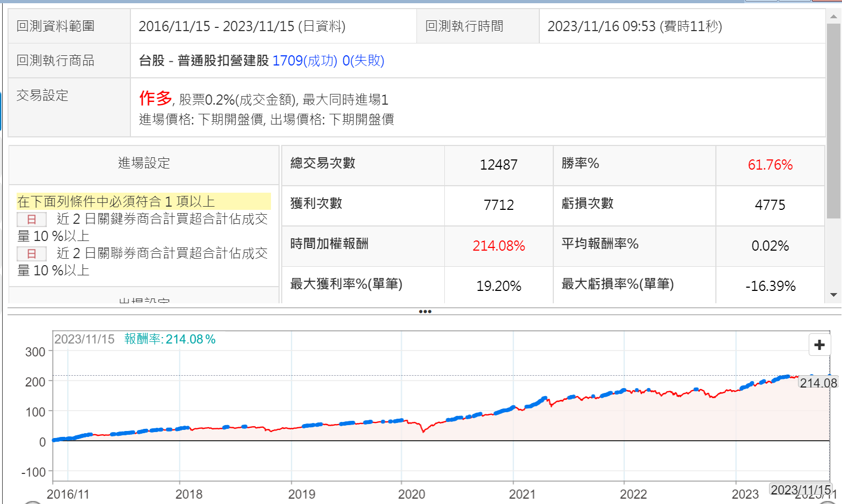Click the 回測資料範圍 date range cell
The image size is (842, 504).
[x=242, y=26]
